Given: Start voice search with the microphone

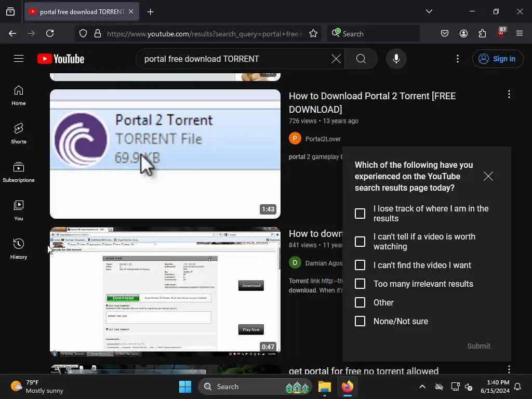Looking at the screenshot, I should (x=396, y=59).
